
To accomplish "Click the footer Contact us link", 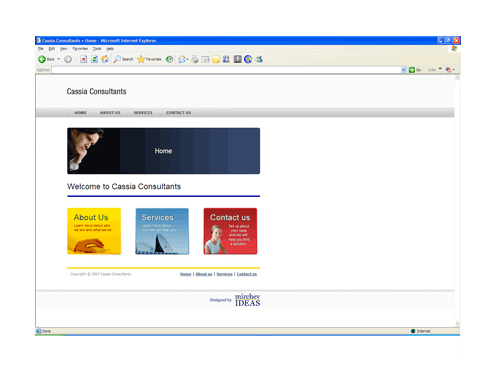I will 247,274.
